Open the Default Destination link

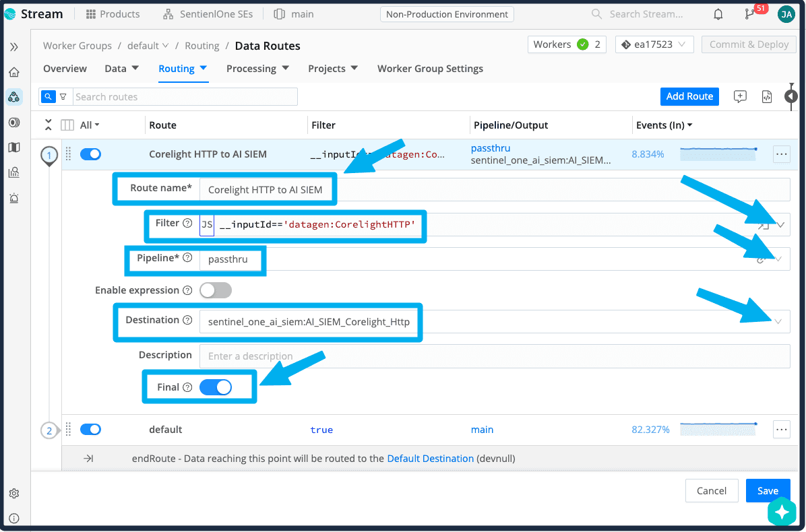pos(430,459)
